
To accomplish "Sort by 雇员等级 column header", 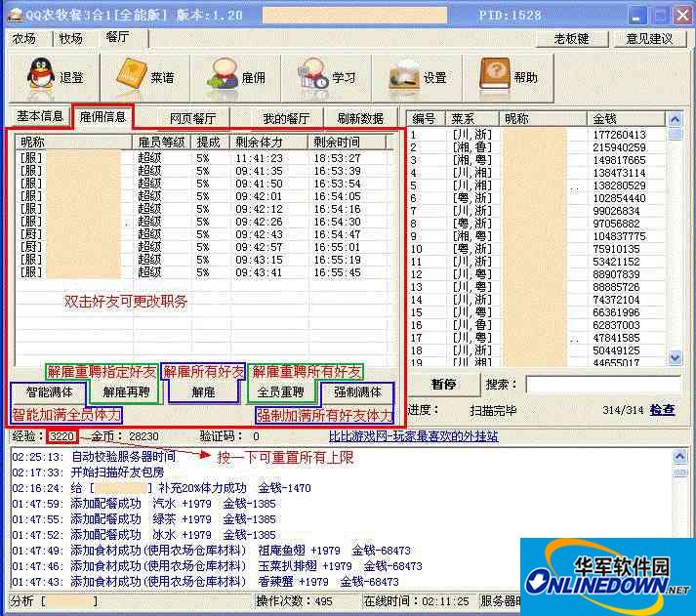I will point(162,142).
